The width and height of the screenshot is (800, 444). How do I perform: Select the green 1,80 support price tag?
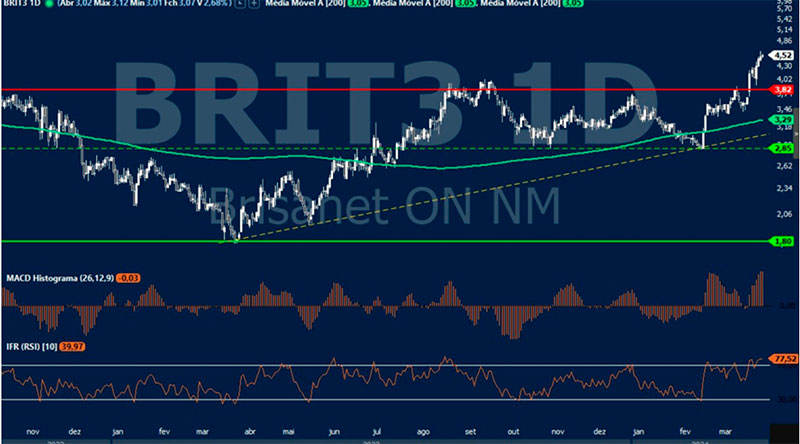[x=782, y=241]
